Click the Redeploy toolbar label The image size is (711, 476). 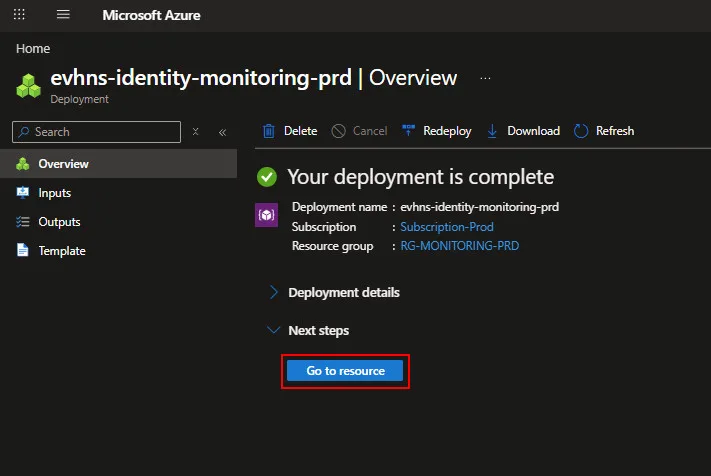(447, 131)
